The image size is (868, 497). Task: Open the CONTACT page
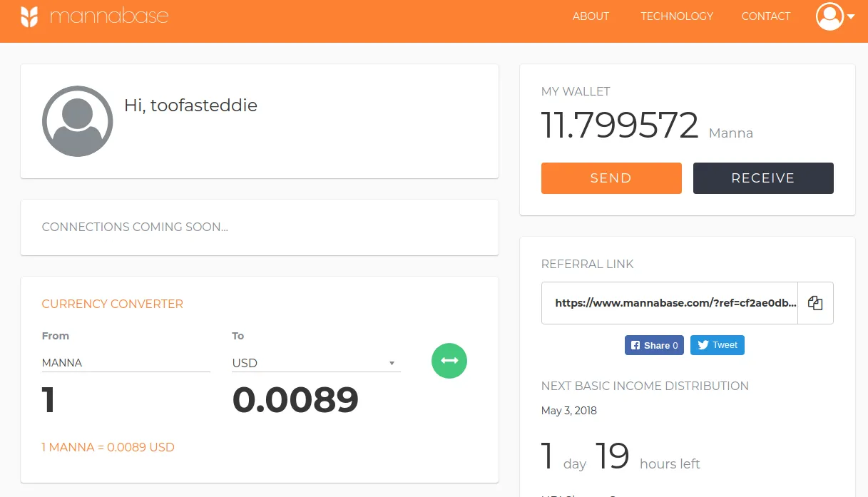click(x=766, y=16)
